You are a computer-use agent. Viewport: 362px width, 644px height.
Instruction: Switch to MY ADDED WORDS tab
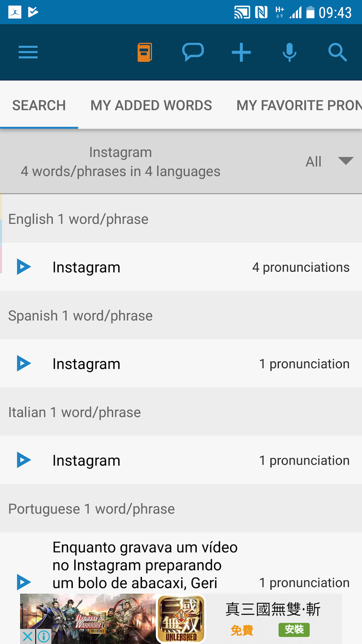[x=151, y=105]
